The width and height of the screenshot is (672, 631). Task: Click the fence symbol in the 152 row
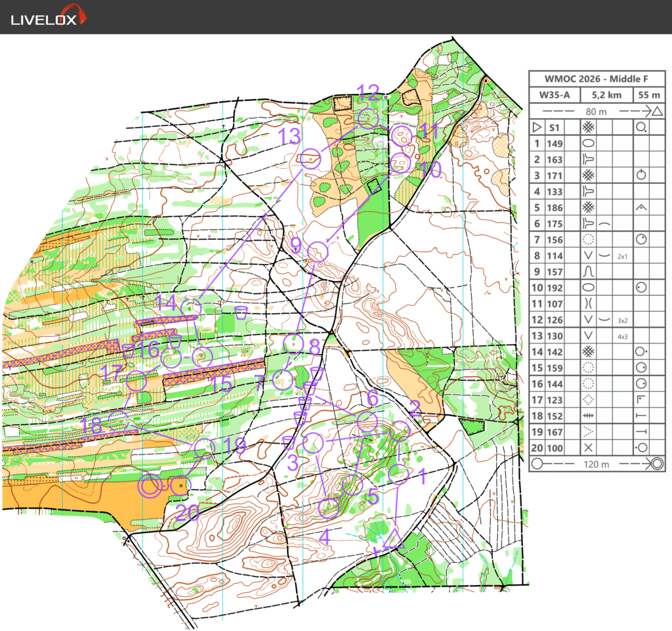(x=589, y=416)
